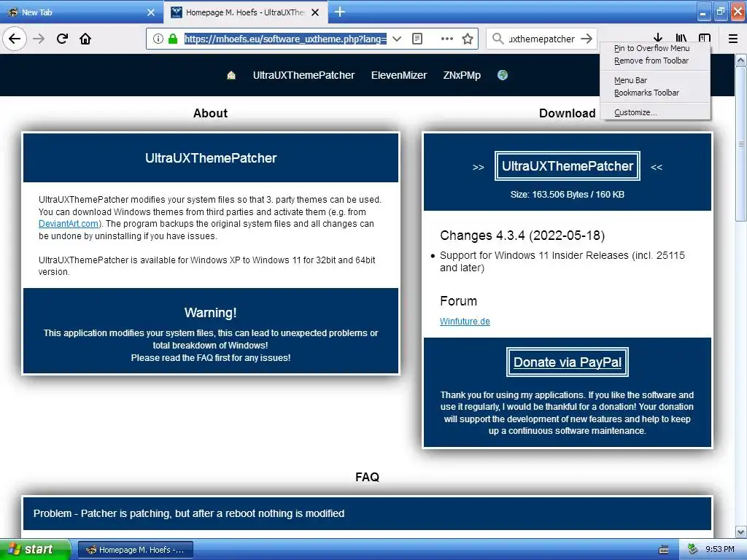Click the vertical scrollbar thumb
Screen dimensions: 747x560
[x=741, y=144]
